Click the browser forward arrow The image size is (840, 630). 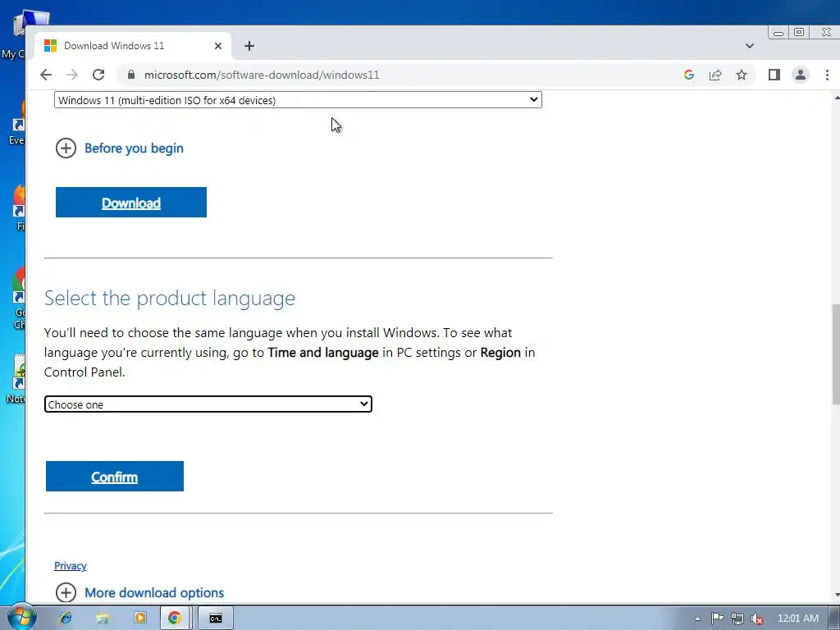[x=72, y=75]
